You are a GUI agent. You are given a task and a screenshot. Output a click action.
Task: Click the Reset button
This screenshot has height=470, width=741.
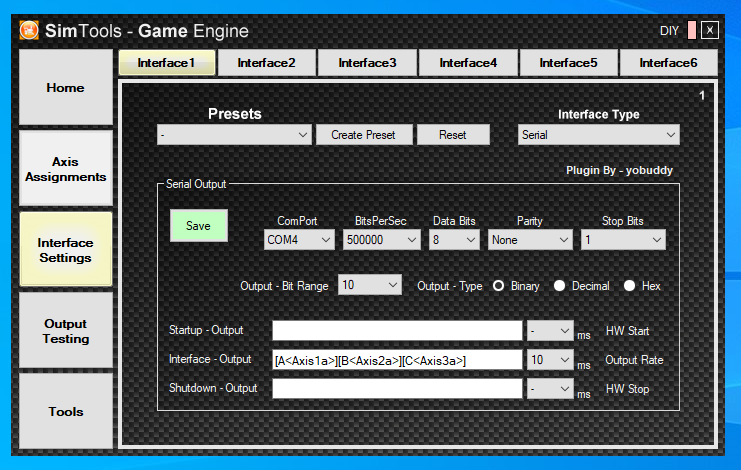coord(453,135)
